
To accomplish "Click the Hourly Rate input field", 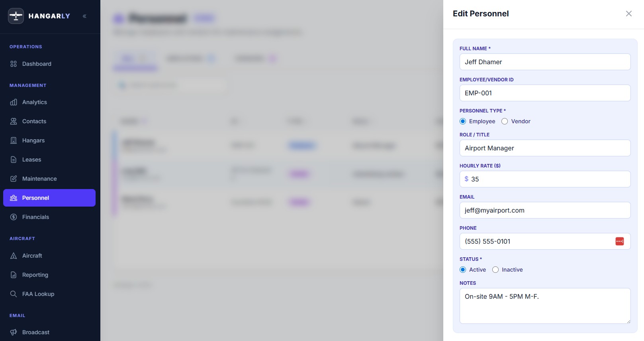I will coord(545,179).
